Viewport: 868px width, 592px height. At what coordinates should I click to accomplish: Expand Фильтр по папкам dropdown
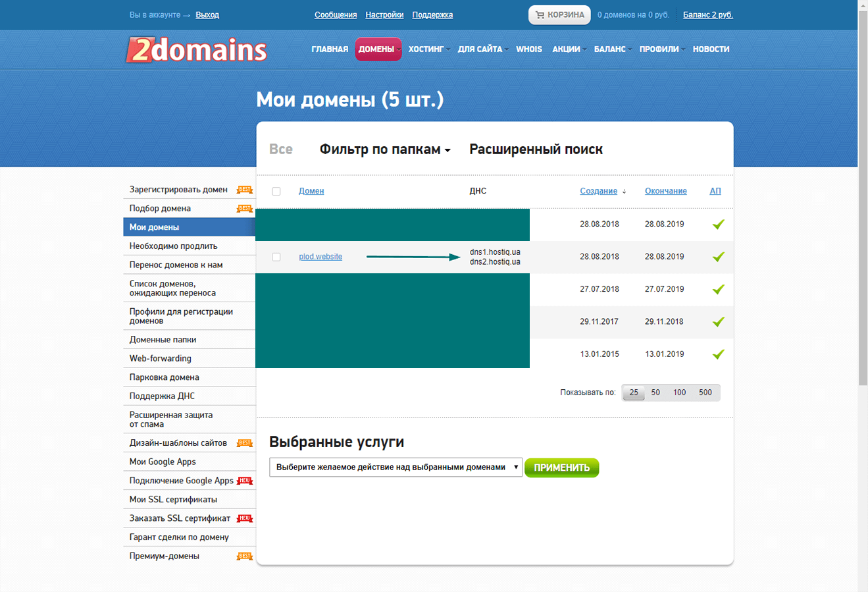click(385, 149)
